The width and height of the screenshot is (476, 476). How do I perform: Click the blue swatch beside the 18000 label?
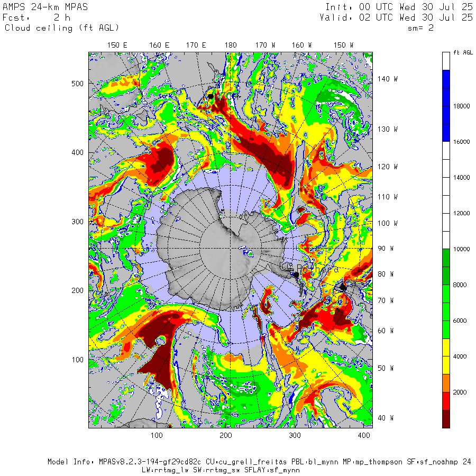point(446,106)
